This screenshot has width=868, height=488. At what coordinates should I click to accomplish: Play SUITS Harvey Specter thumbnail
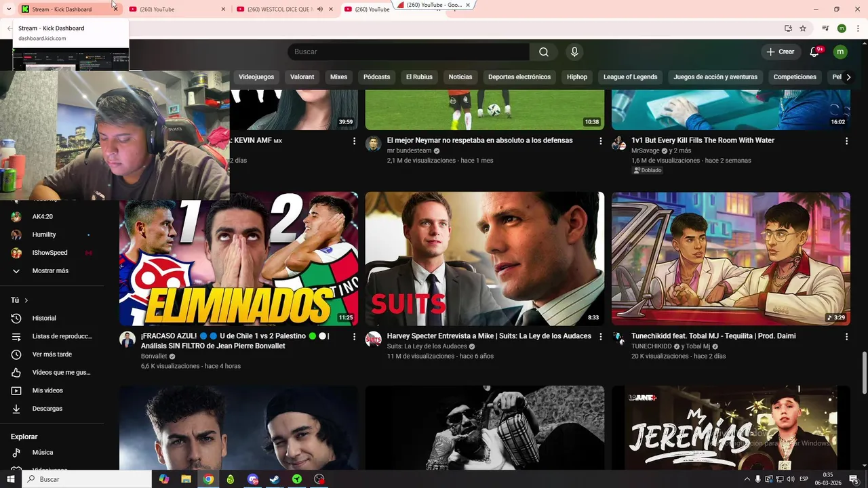[485, 259]
